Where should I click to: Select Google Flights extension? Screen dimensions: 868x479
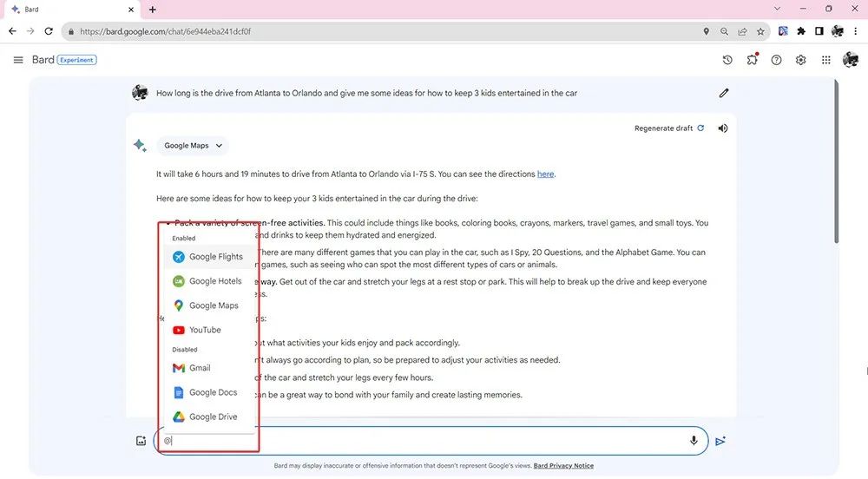pos(209,257)
